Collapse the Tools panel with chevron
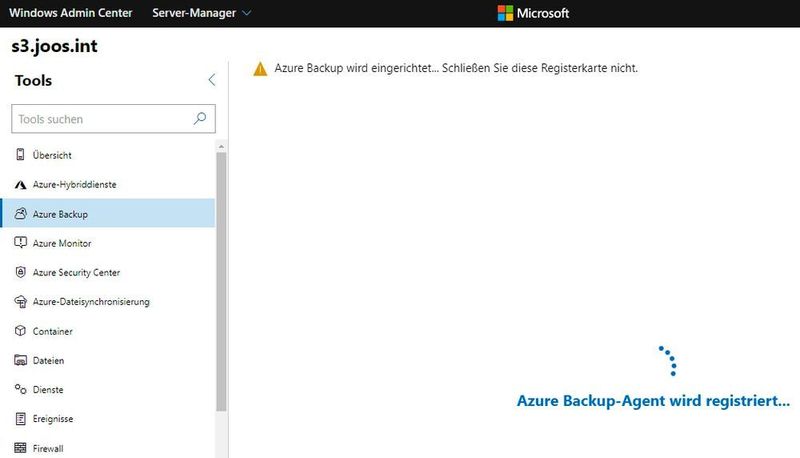800x458 pixels. point(212,80)
